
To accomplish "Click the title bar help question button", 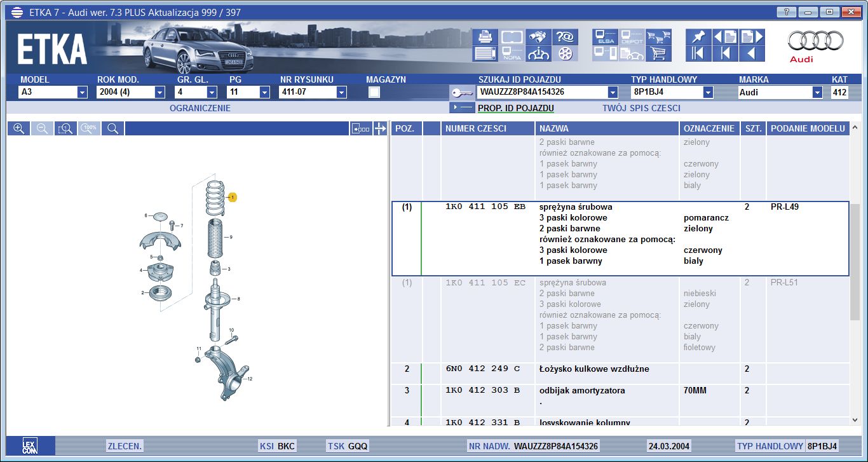I will 786,12.
